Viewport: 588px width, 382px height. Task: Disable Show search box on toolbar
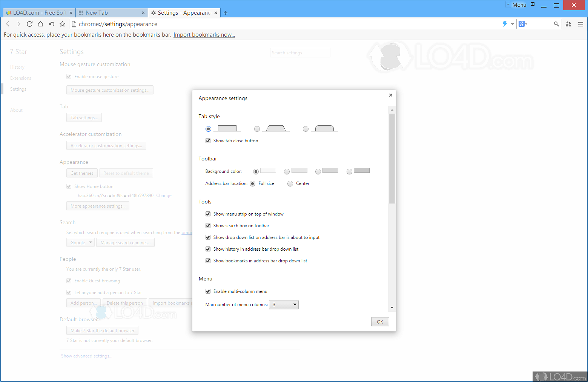[x=208, y=225]
